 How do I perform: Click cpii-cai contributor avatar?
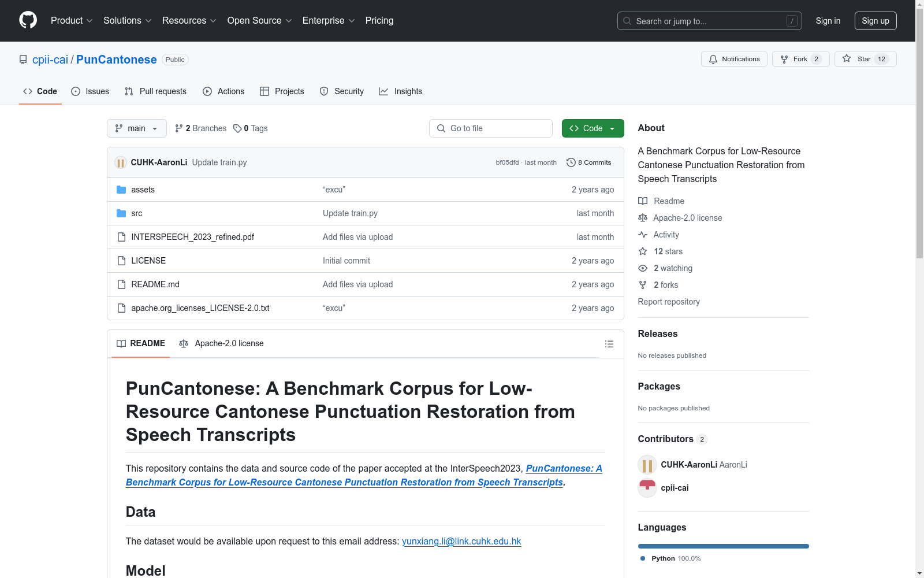point(647,488)
